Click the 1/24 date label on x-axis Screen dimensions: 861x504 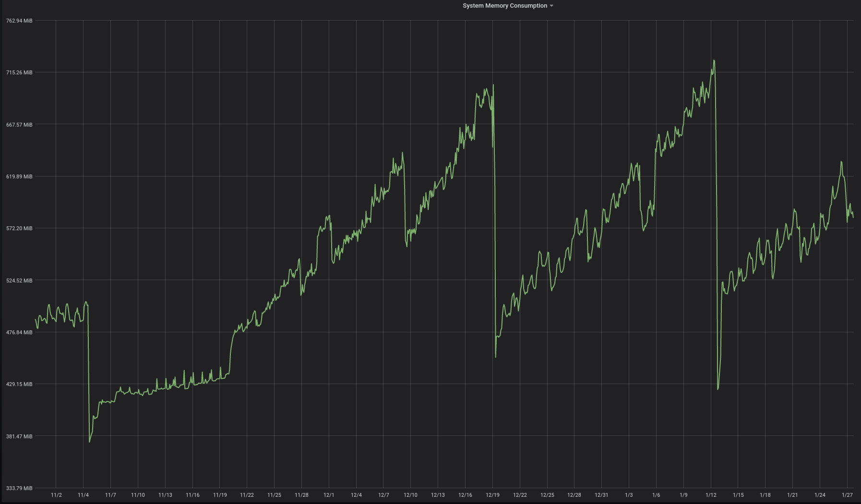point(820,495)
